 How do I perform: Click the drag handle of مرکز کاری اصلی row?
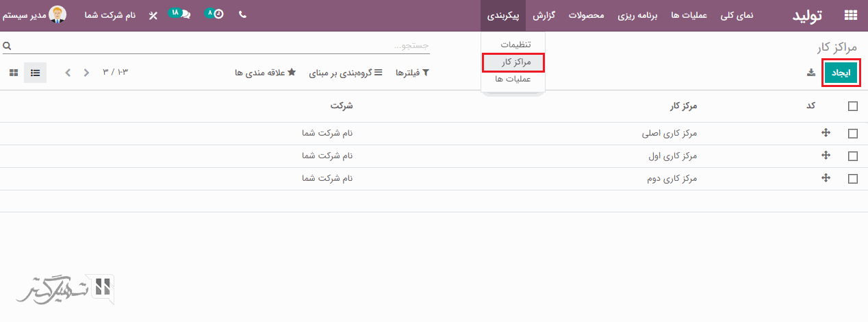pyautogui.click(x=826, y=134)
